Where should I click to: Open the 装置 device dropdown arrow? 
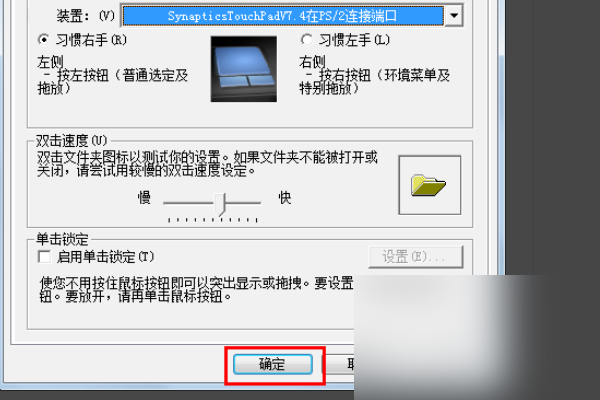454,16
